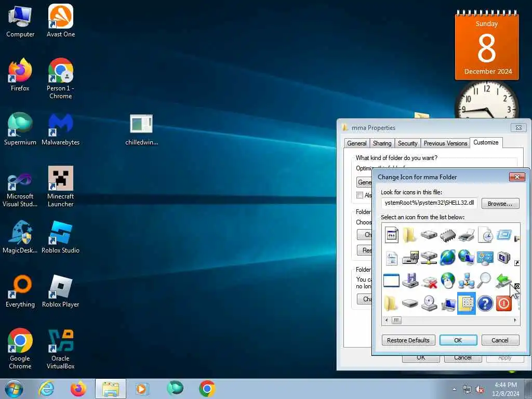The image size is (532, 399).
Task: Select the flat removable drive icon in bottom row
Action: coord(410,303)
